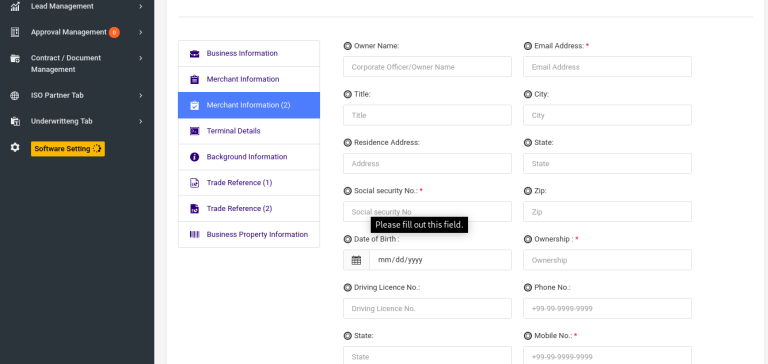The width and height of the screenshot is (768, 364).
Task: Focus the Residence Address input field
Action: pos(427,164)
